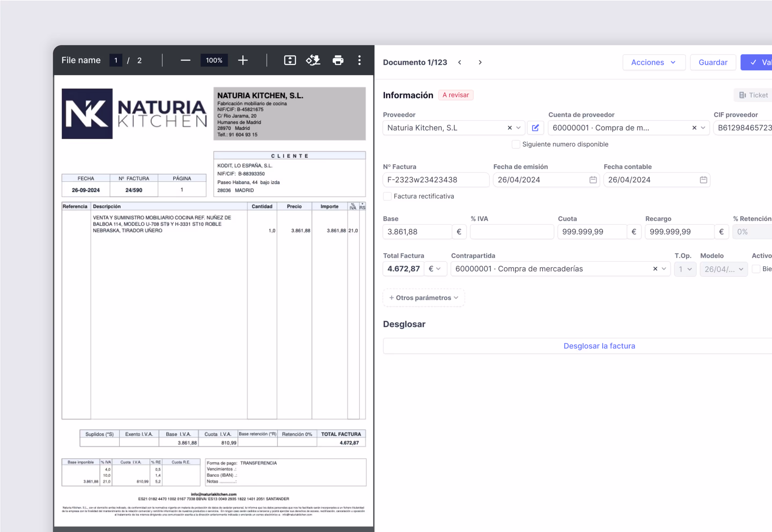Screen dimensions: 772x532
Task: Click the CIF proveedor field
Action: (x=743, y=128)
